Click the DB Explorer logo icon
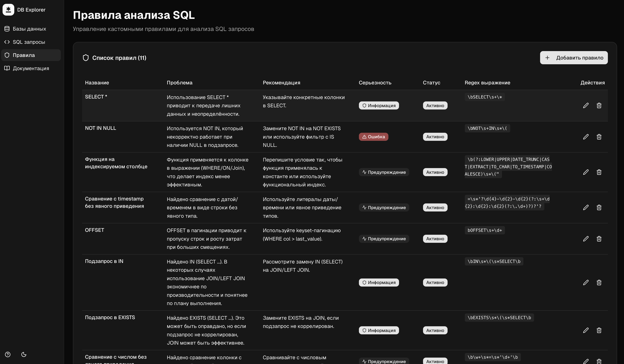624x364 pixels. pyautogui.click(x=8, y=10)
